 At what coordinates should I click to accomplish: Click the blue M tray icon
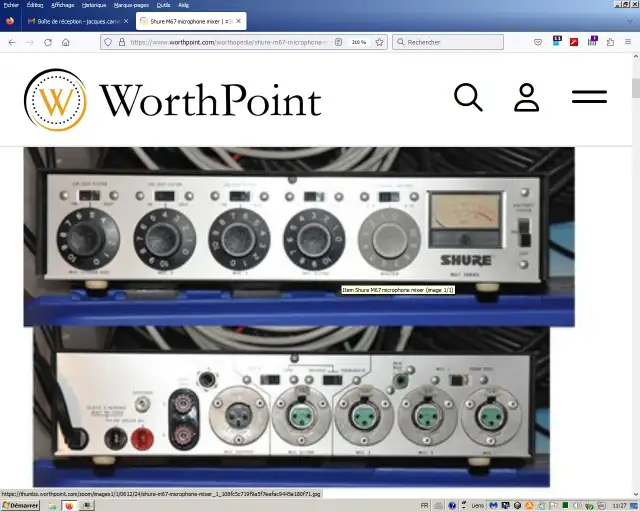[x=493, y=506]
